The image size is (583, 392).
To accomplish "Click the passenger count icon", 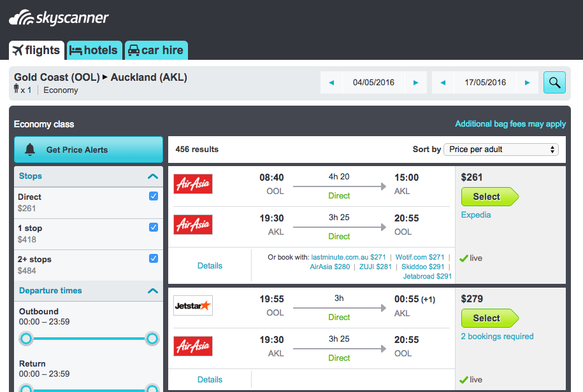I will (x=17, y=88).
